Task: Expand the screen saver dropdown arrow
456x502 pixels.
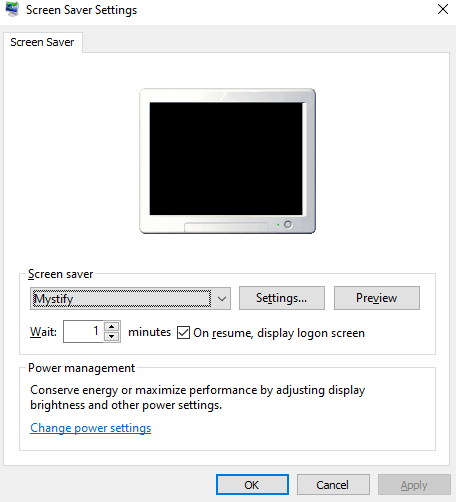Action: click(x=222, y=298)
